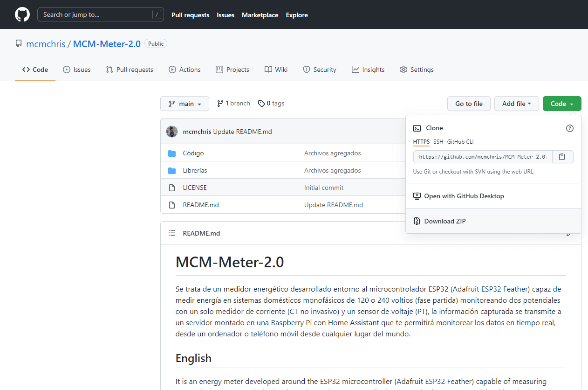Click the GitHub octocat logo

point(22,14)
